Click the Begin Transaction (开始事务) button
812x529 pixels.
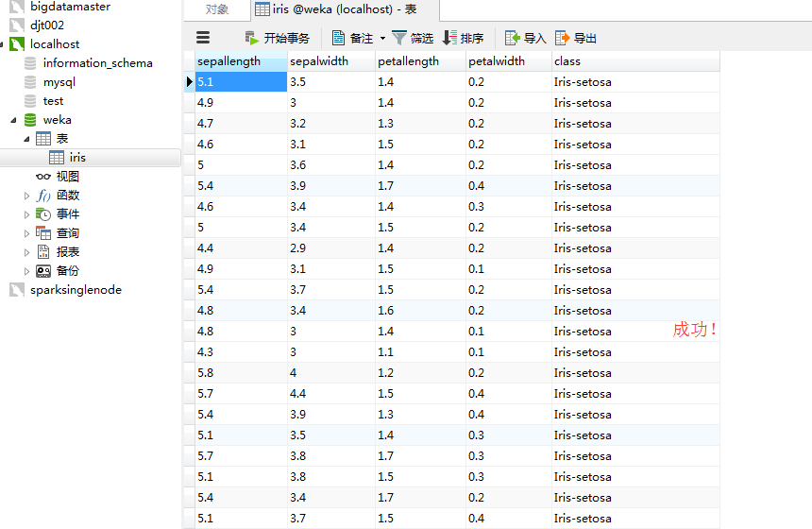(x=277, y=38)
